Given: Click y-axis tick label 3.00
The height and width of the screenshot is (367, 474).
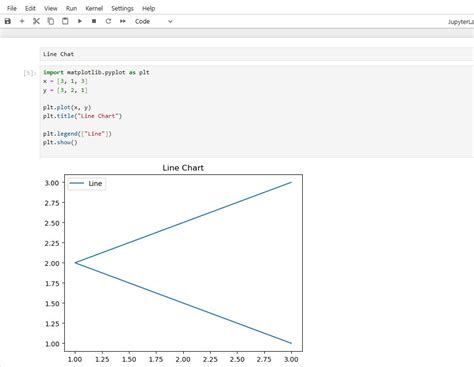Looking at the screenshot, I should pyautogui.click(x=52, y=183).
